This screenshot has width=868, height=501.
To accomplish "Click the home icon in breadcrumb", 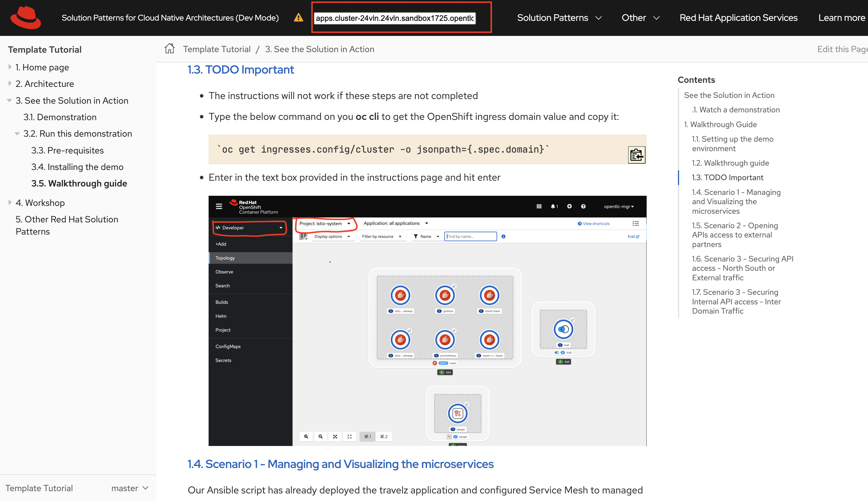I will [x=169, y=49].
